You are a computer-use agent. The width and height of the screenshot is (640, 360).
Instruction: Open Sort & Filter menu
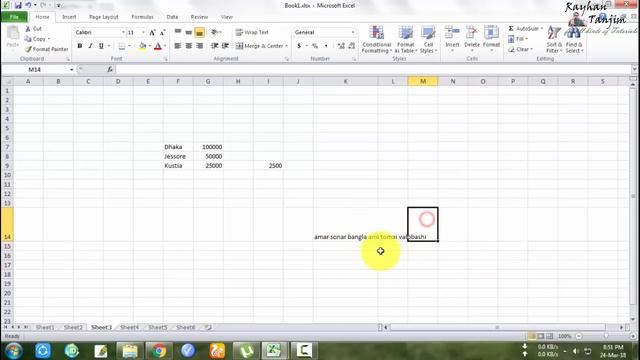pos(554,39)
